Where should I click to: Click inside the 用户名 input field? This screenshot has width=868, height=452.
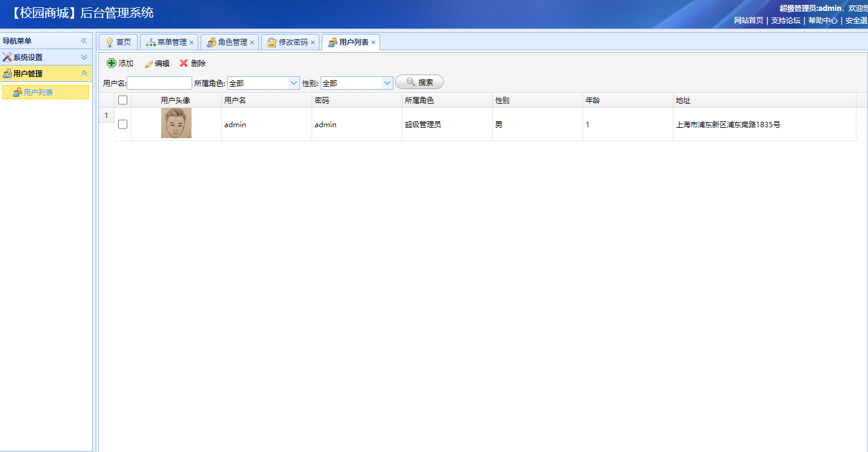tap(159, 82)
